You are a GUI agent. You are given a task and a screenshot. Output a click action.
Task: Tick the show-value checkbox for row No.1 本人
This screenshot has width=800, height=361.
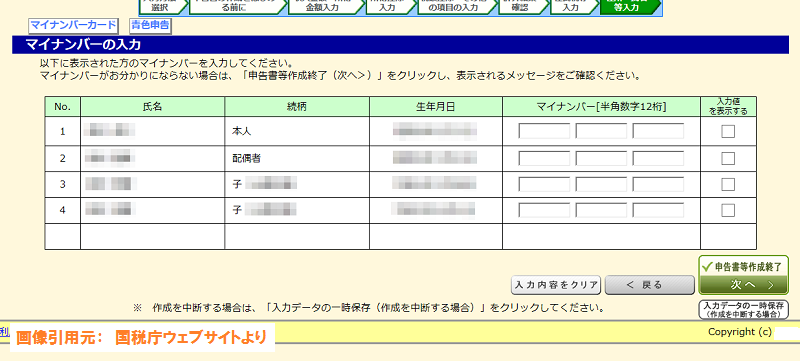728,132
